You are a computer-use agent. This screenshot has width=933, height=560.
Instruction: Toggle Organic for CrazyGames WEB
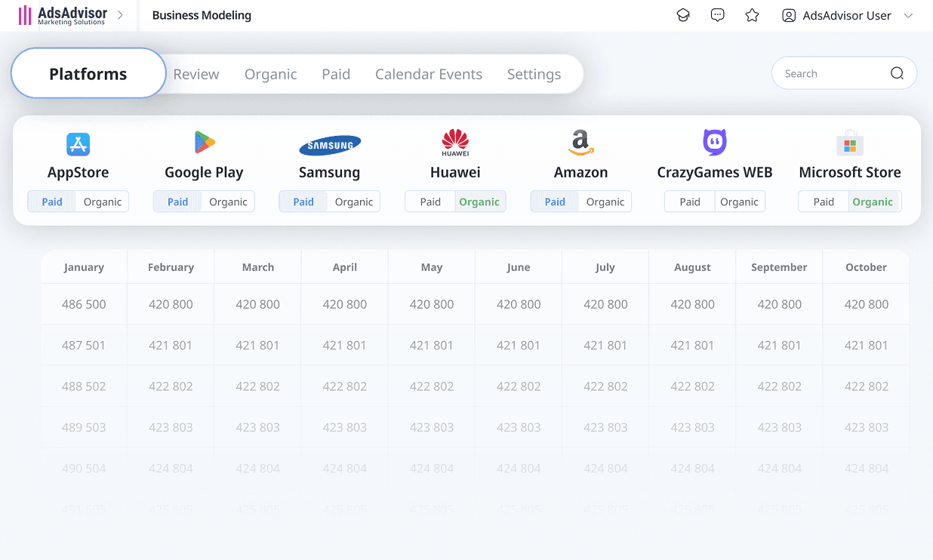(739, 202)
